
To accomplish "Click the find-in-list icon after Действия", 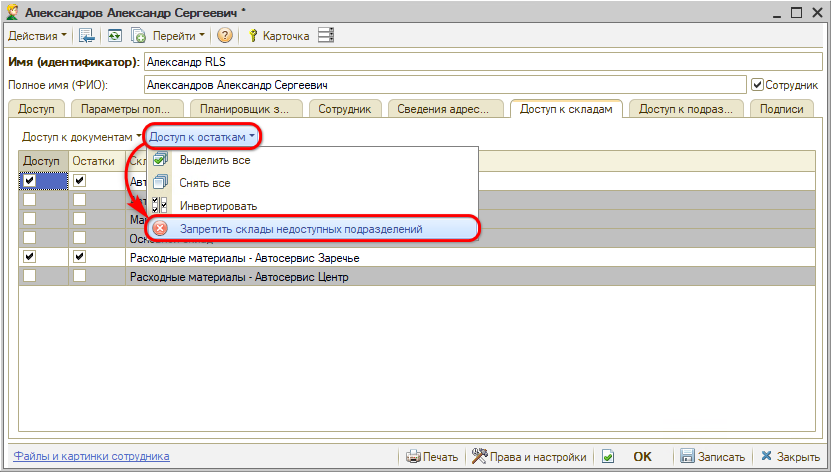I will click(x=87, y=36).
